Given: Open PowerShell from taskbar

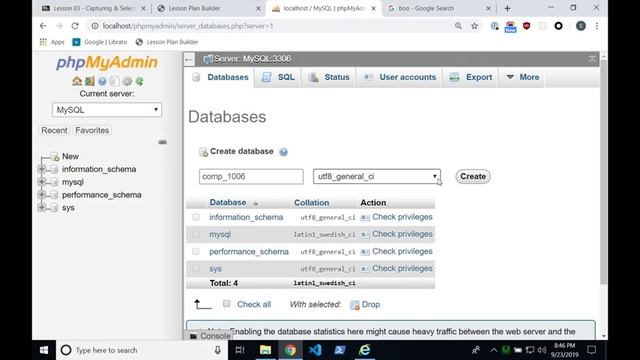Looking at the screenshot, I should click(340, 350).
